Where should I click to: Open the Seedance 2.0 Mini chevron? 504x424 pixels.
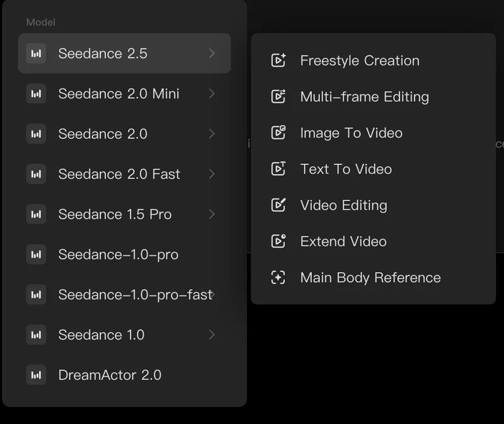click(212, 93)
